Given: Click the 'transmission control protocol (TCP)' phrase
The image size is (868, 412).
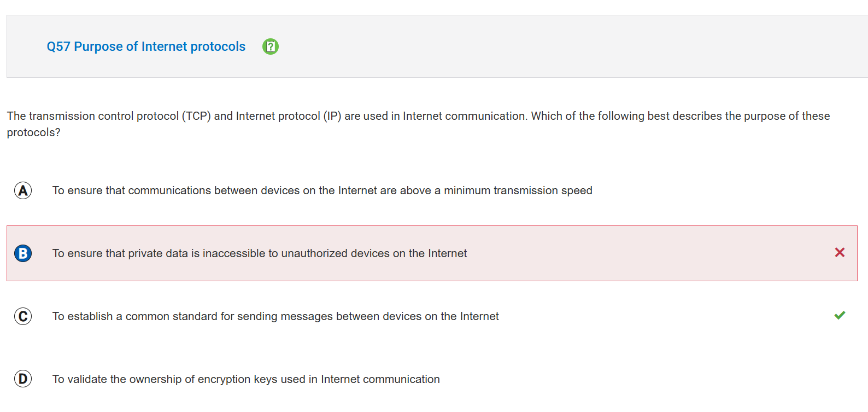Looking at the screenshot, I should pos(120,116).
